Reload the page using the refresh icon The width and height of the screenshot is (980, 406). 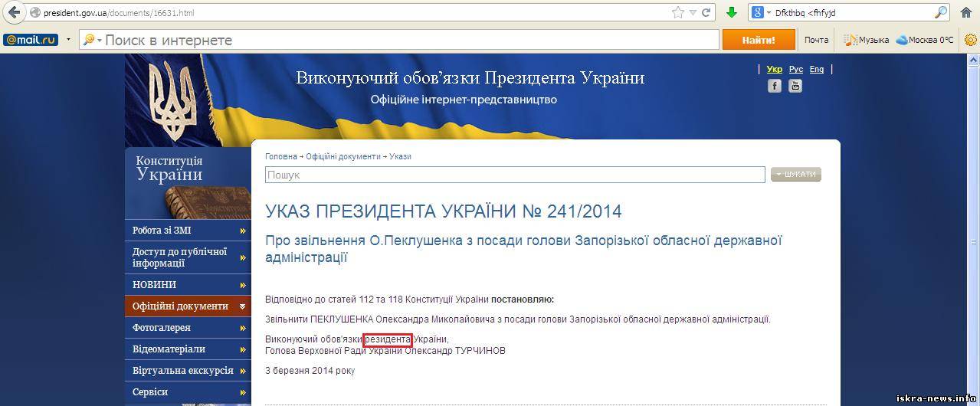[x=706, y=13]
